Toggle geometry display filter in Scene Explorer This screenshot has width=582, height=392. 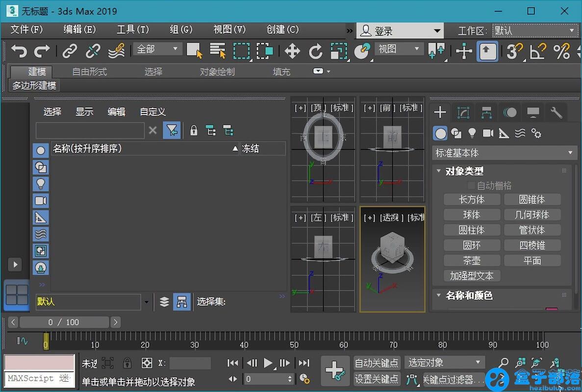(x=41, y=150)
